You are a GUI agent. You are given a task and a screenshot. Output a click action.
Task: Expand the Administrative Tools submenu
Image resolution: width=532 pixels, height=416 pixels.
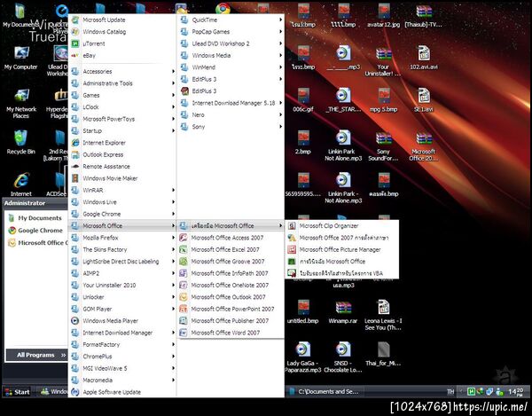point(122,83)
